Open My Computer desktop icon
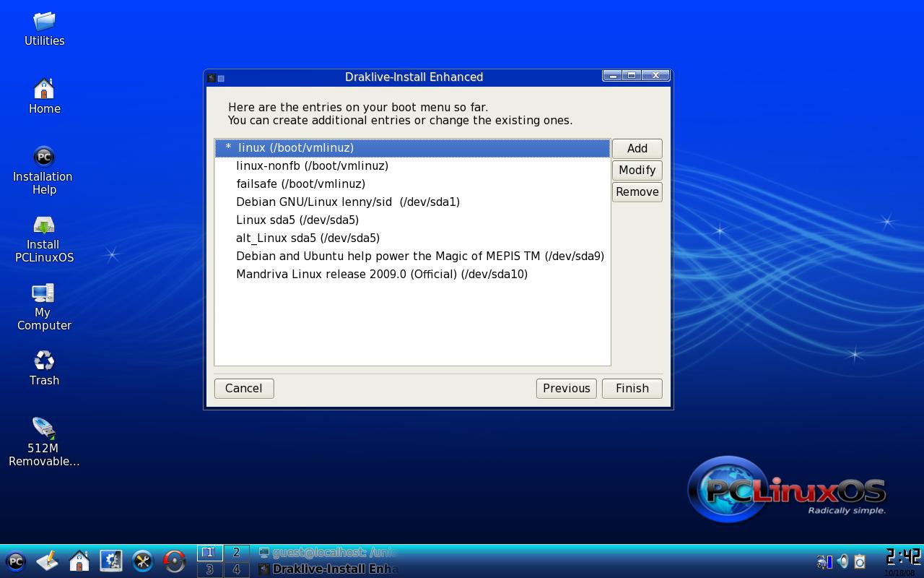The width and height of the screenshot is (924, 578). pyautogui.click(x=43, y=307)
